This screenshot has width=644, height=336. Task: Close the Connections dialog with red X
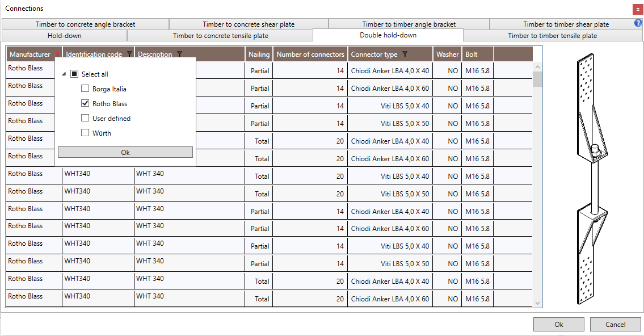tap(638, 9)
